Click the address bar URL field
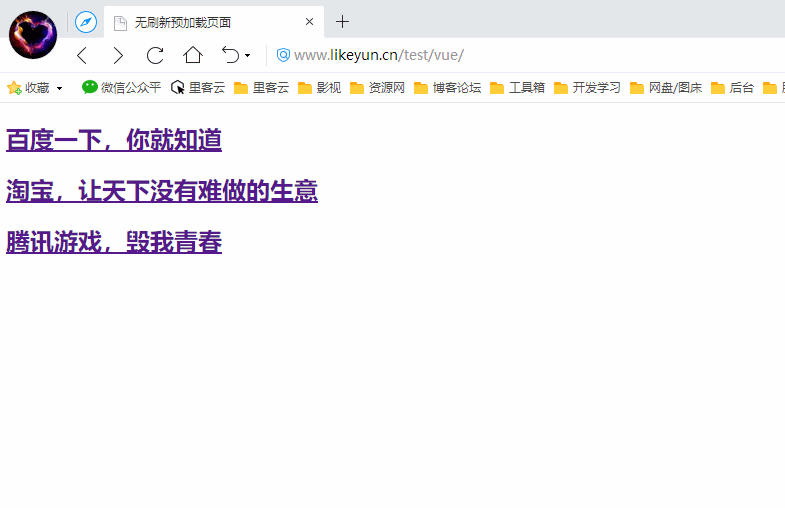The image size is (785, 508). pos(500,55)
